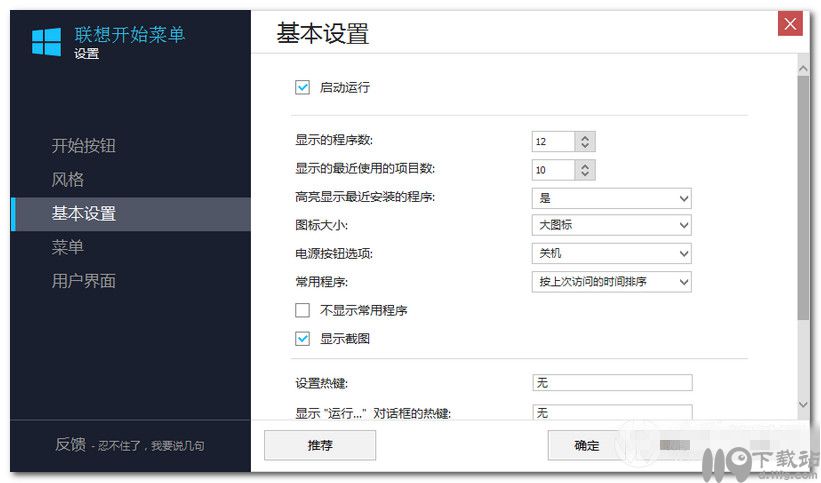The image size is (821, 483).
Task: Open the 高亮显示最近安装的程序 dropdown
Action: coord(612,198)
